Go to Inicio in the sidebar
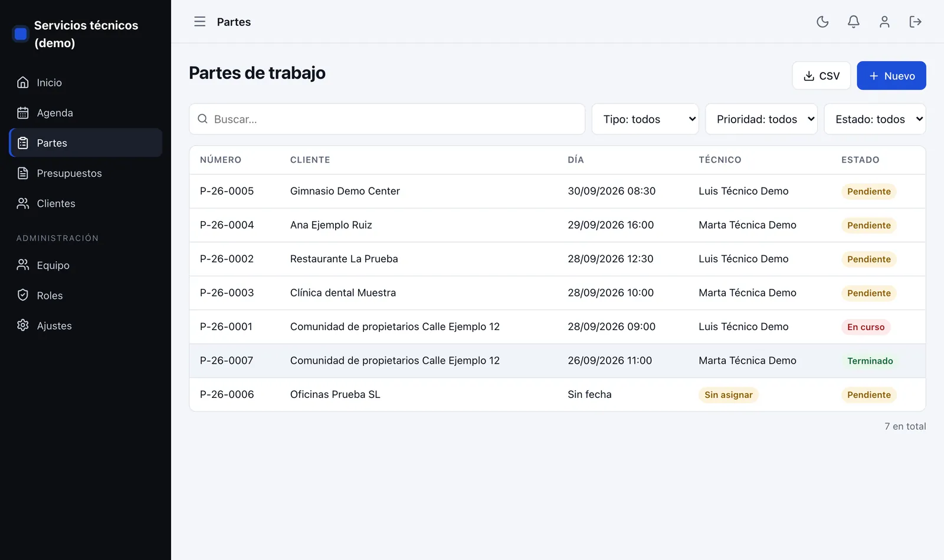 point(86,83)
